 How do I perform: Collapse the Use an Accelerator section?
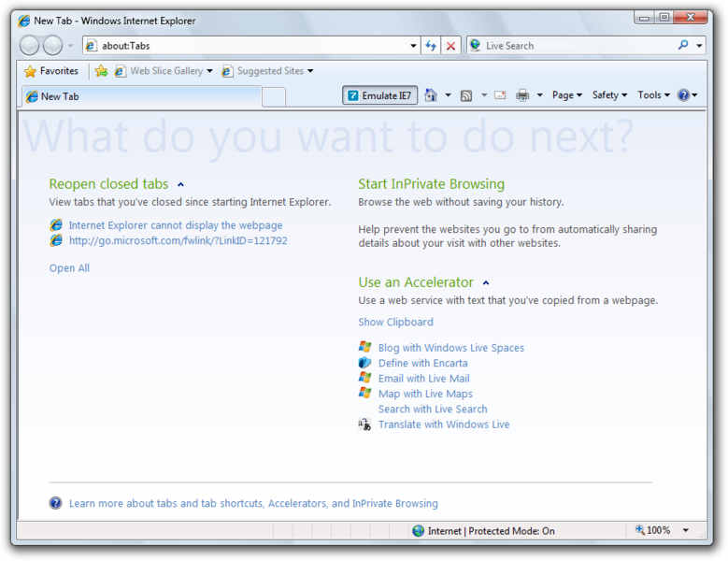point(486,282)
